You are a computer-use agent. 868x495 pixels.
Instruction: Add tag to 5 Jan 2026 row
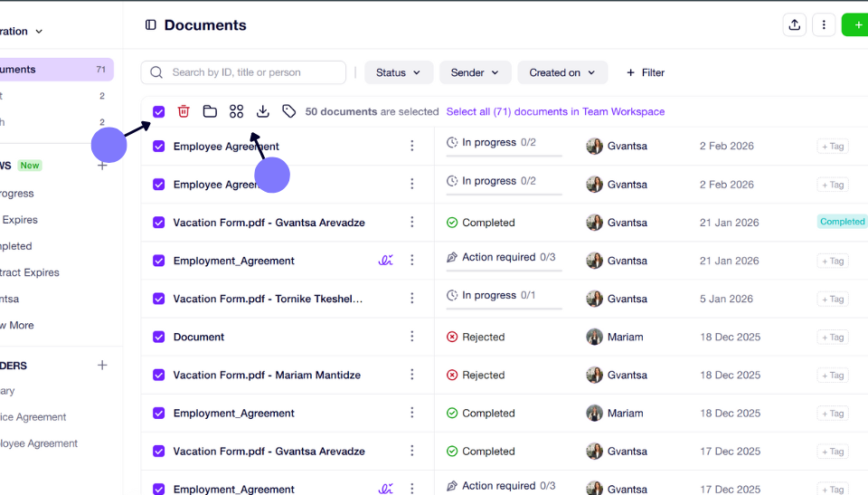pyautogui.click(x=833, y=300)
